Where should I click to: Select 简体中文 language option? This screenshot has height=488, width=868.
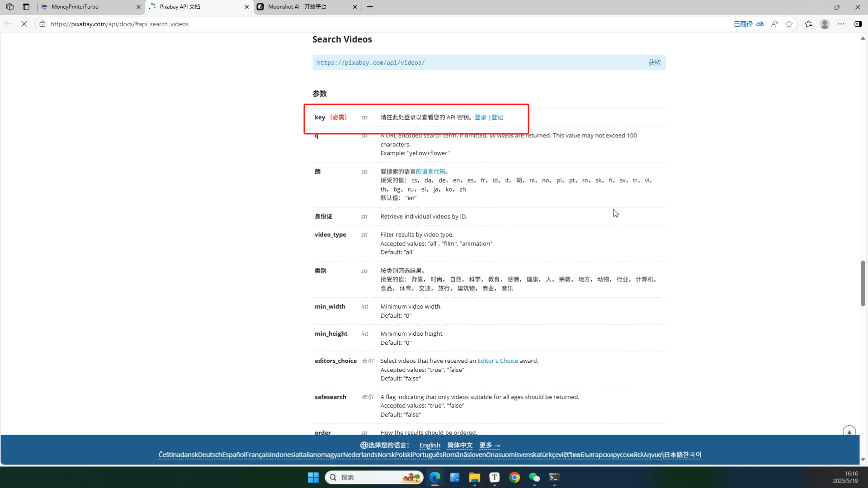(460, 445)
